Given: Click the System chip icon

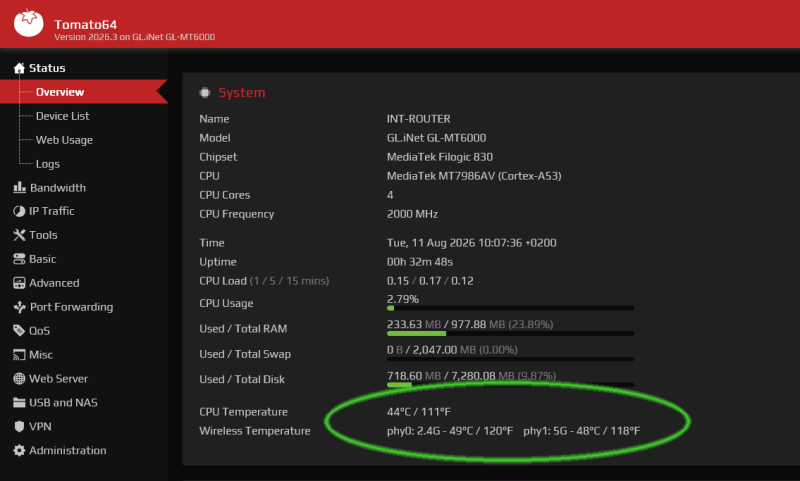Looking at the screenshot, I should (x=205, y=92).
